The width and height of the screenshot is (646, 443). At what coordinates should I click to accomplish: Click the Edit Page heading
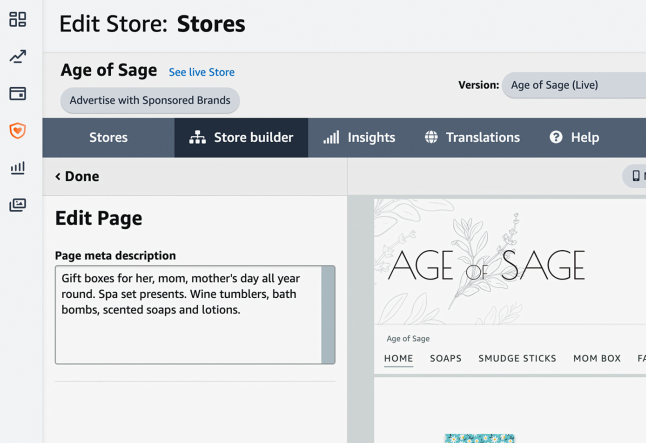click(x=99, y=218)
